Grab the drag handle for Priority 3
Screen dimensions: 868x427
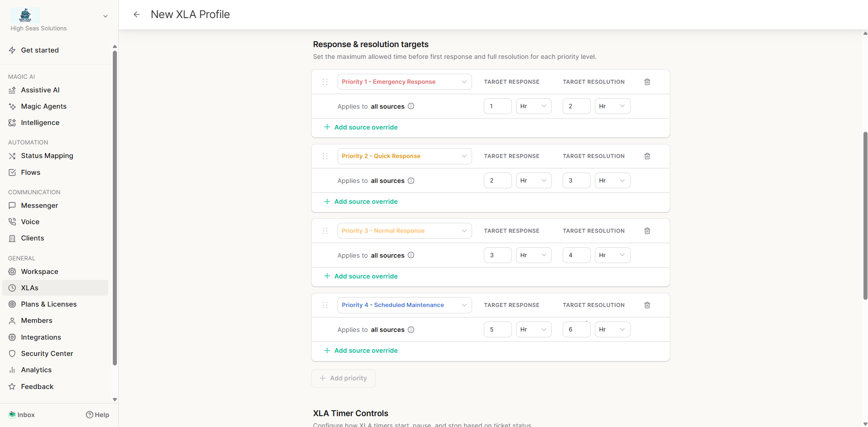click(x=325, y=231)
